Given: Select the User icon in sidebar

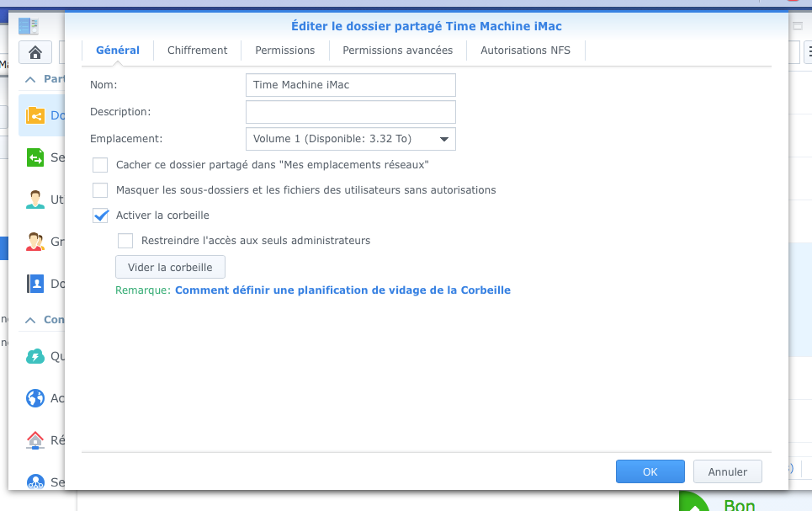Looking at the screenshot, I should coord(35,200).
